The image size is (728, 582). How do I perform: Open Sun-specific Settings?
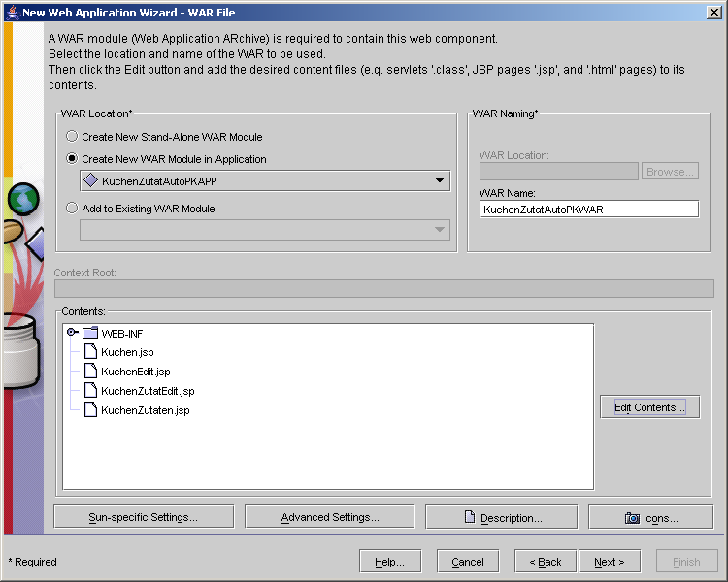click(144, 517)
